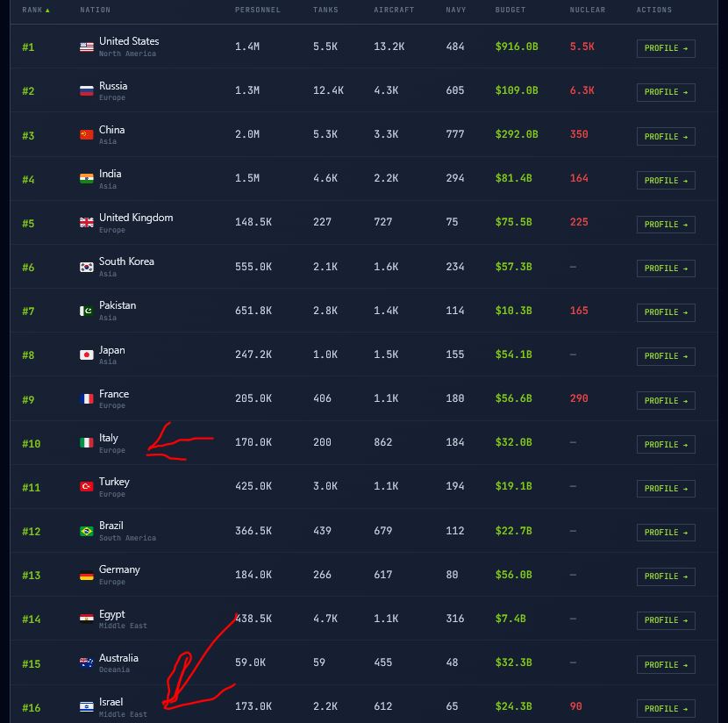Open Australia's PROFILE button
The width and height of the screenshot is (728, 723).
666,664
